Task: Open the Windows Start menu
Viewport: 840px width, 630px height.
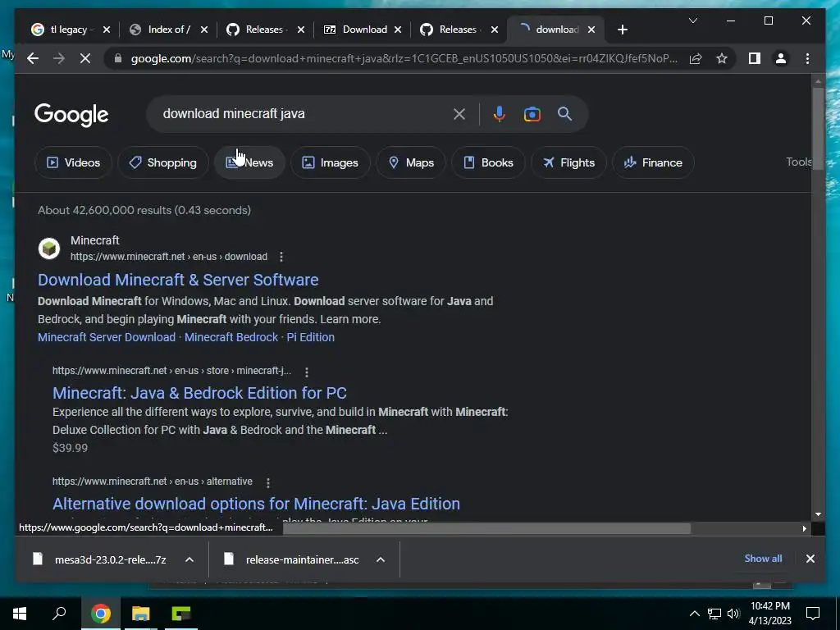Action: pos(20,614)
